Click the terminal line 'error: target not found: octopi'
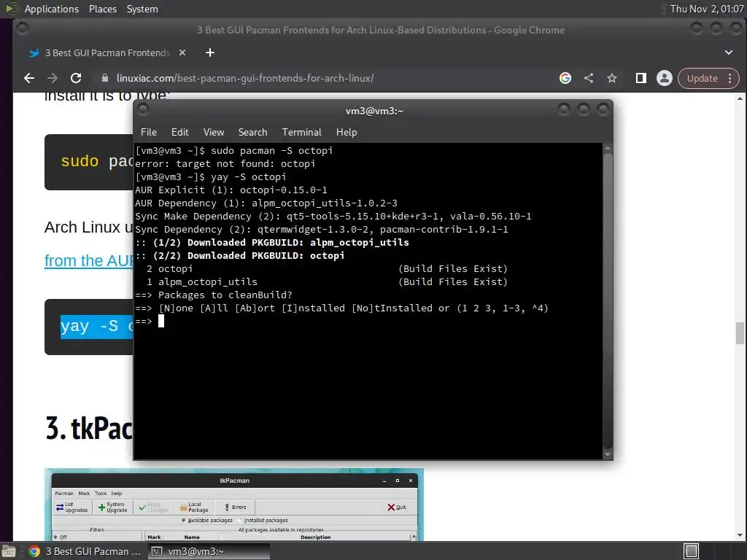Screen dimensions: 747x560 (x=225, y=164)
